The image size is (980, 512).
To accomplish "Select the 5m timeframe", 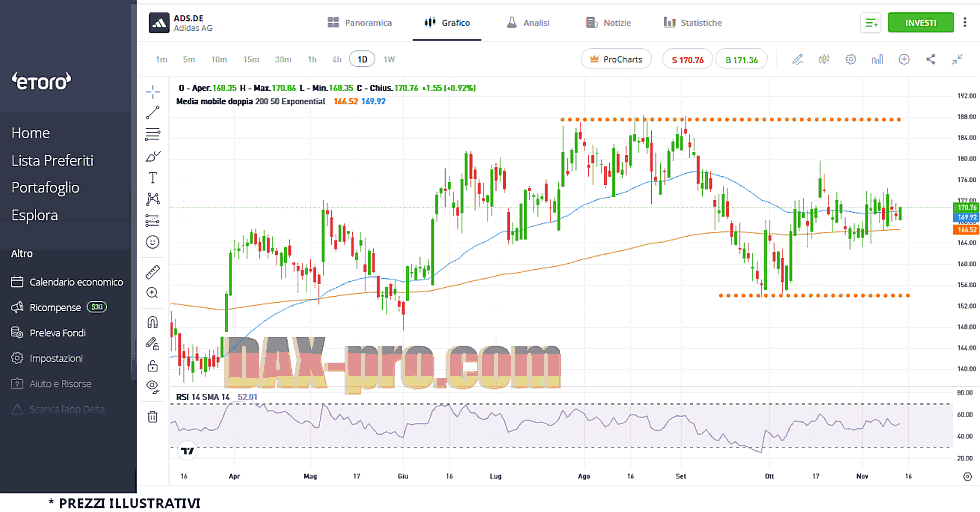I will (189, 59).
